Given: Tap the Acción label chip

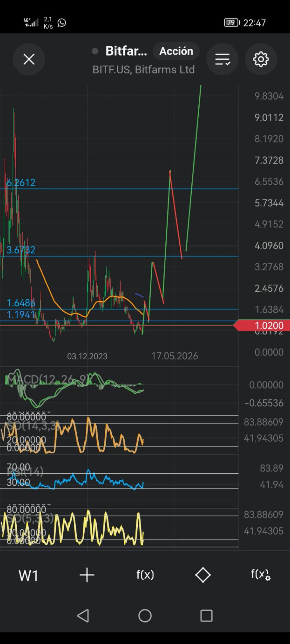Looking at the screenshot, I should (176, 51).
